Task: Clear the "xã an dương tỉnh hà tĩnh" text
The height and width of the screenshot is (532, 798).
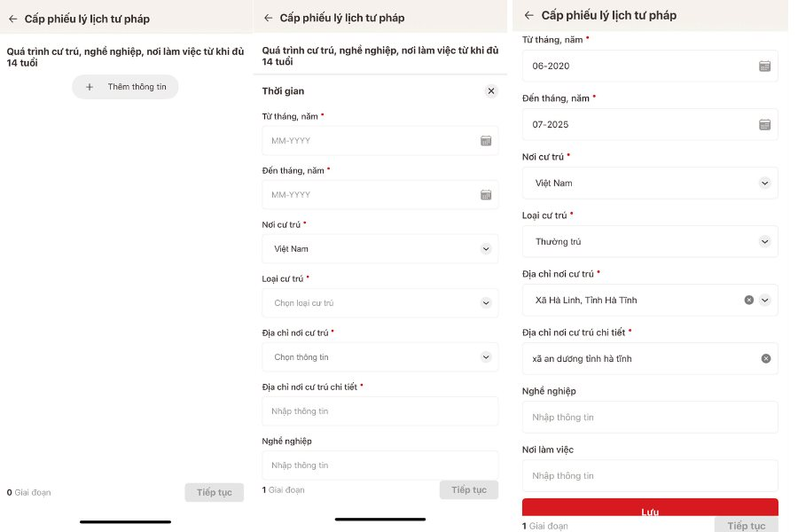Action: coord(765,359)
